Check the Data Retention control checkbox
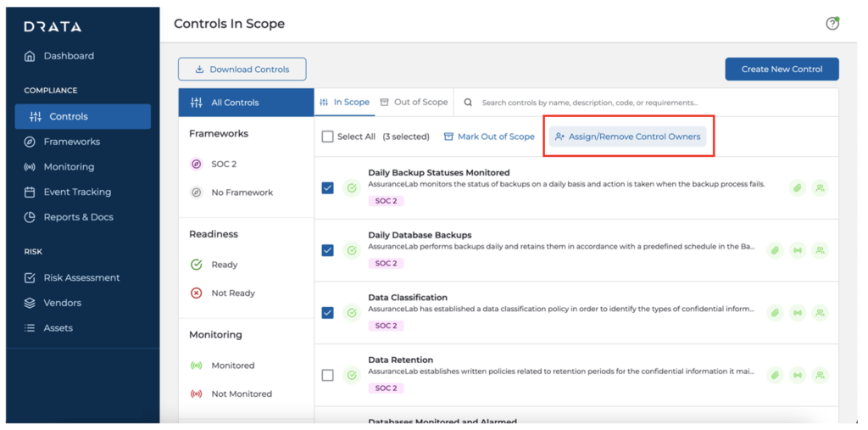 coord(328,375)
